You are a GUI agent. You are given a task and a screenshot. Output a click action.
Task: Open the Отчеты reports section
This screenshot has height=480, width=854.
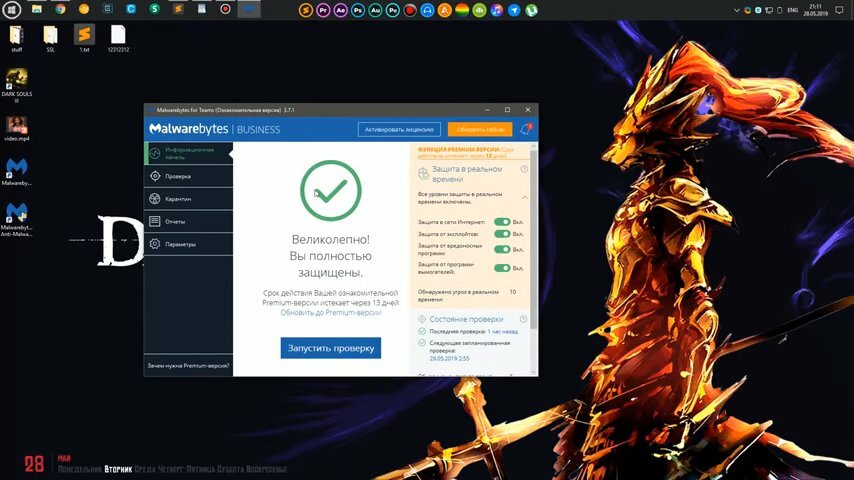(x=188, y=221)
